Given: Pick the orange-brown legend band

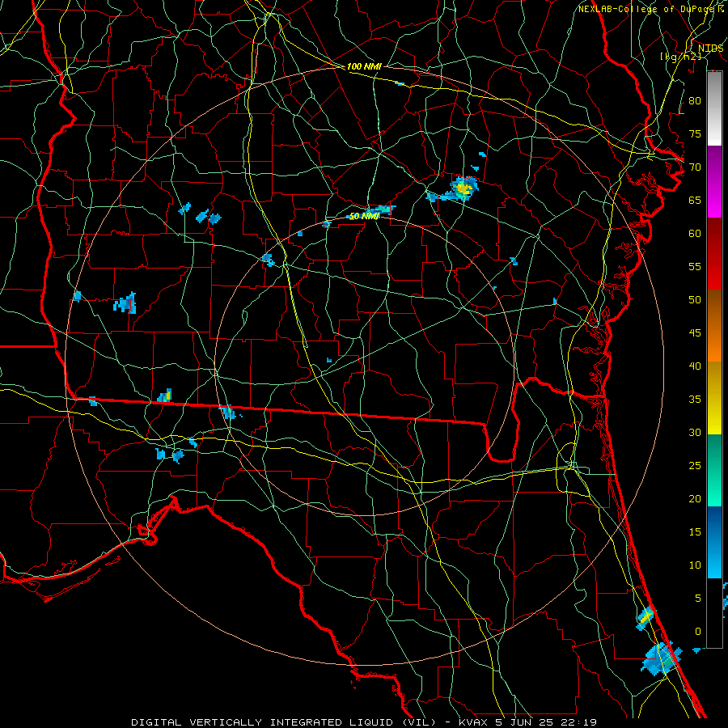Looking at the screenshot, I should pos(714,326).
